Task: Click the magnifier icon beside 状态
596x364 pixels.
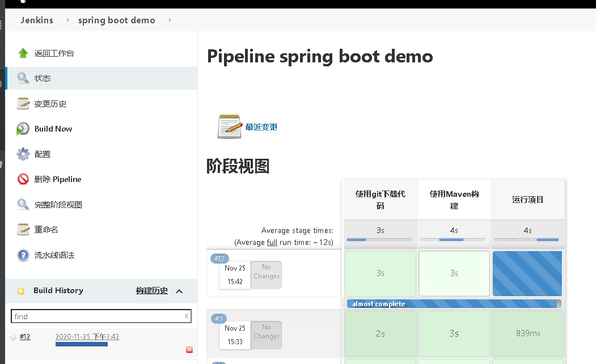Action: tap(23, 78)
